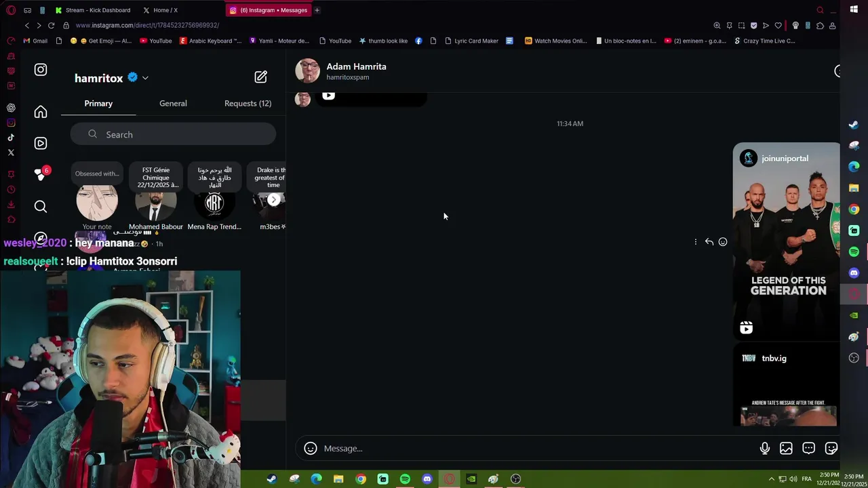
Task: Open your own note avatar
Action: click(97, 202)
